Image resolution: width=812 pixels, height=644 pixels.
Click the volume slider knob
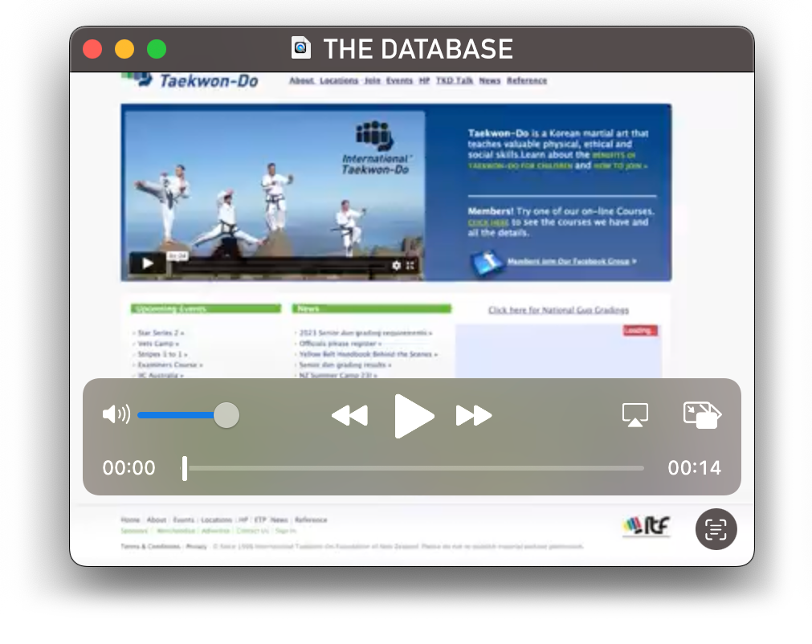tap(226, 415)
